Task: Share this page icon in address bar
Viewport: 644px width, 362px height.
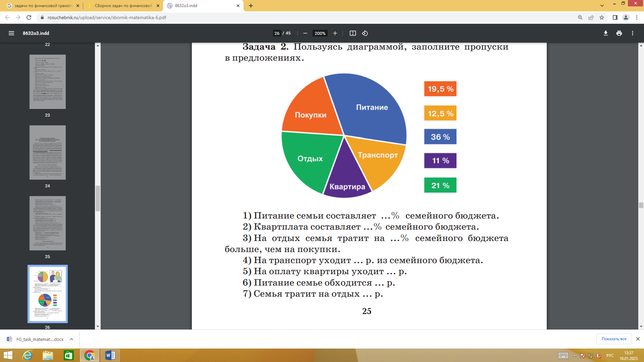Action: click(591, 17)
